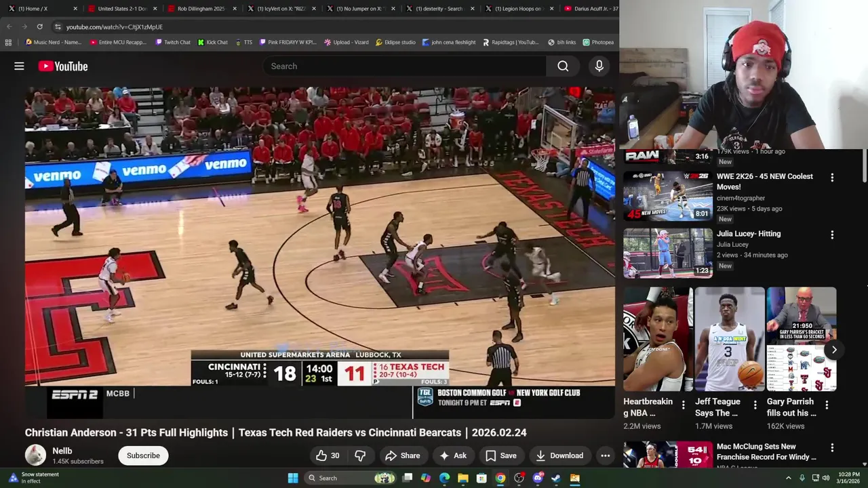
Task: Open the Windows Start button
Action: point(293,478)
